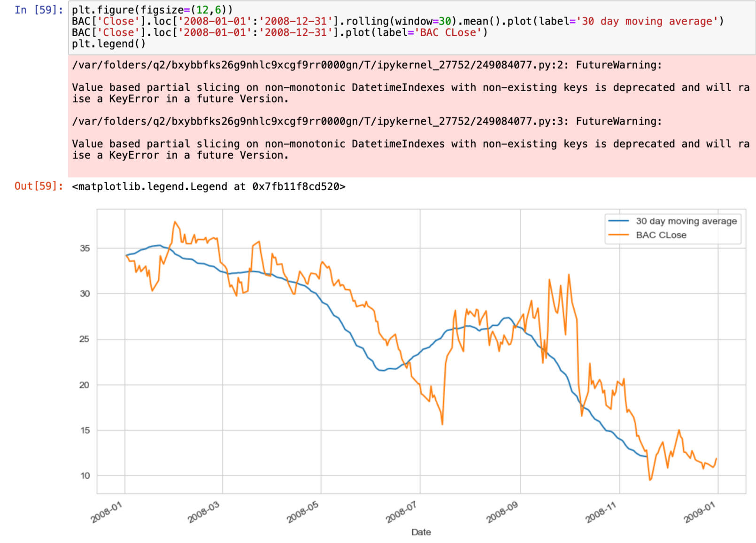Click the blue line swatch in legend
Image resolution: width=756 pixels, height=543 pixels.
tap(618, 221)
